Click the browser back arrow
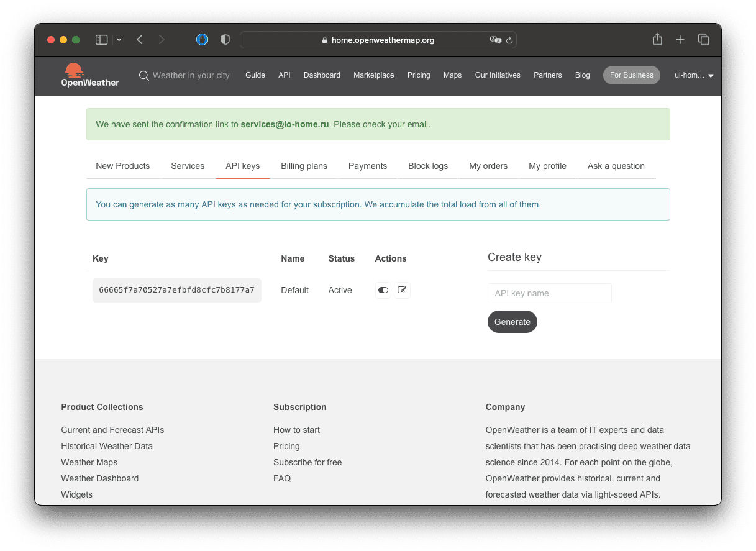 (140, 40)
